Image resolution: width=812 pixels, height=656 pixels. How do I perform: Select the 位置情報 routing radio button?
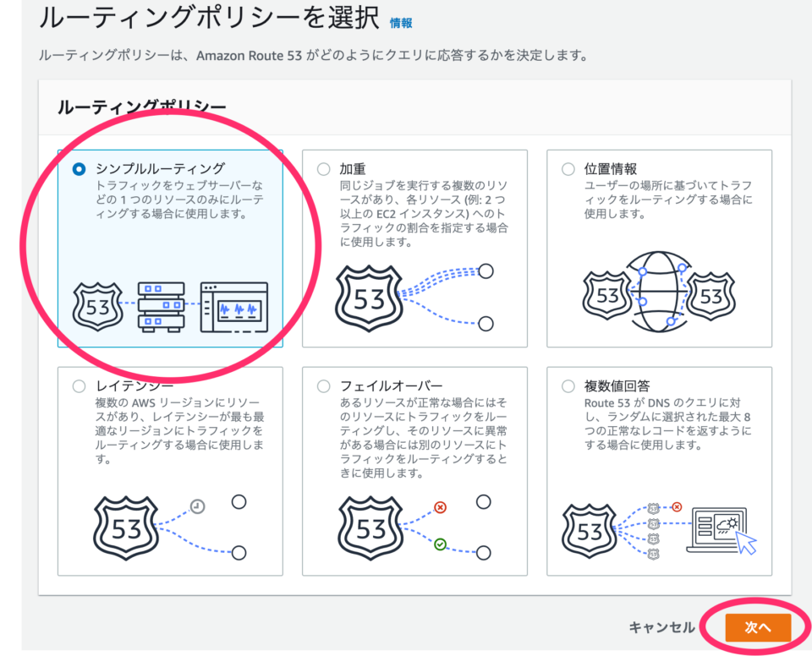point(568,169)
